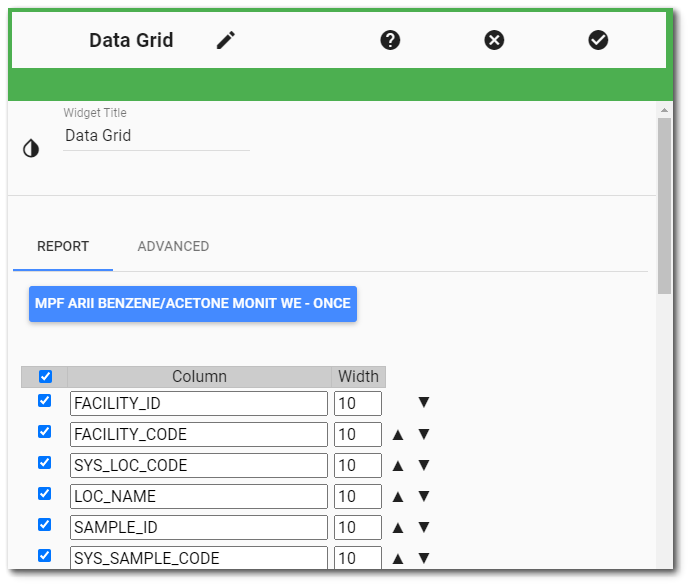This screenshot has height=585, width=689.
Task: Click the width field for SYS_LOC_CODE
Action: click(x=358, y=465)
